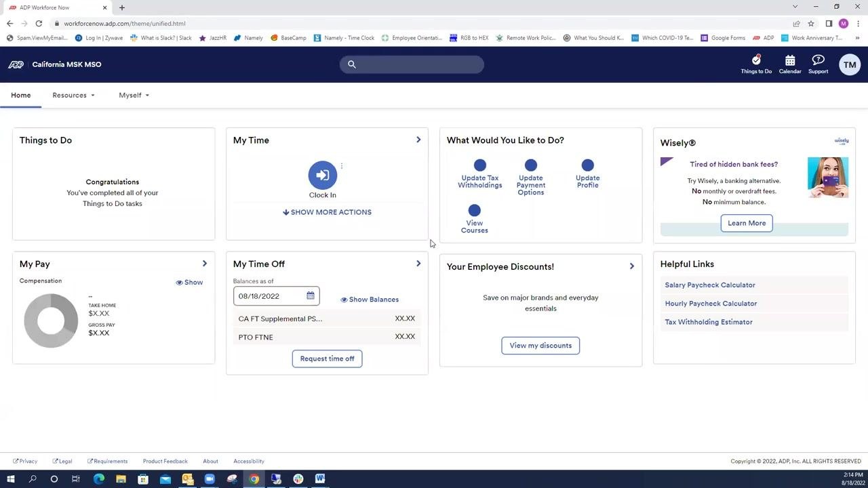Select Update Profile icon
This screenshot has width=868, height=488.
tap(588, 165)
